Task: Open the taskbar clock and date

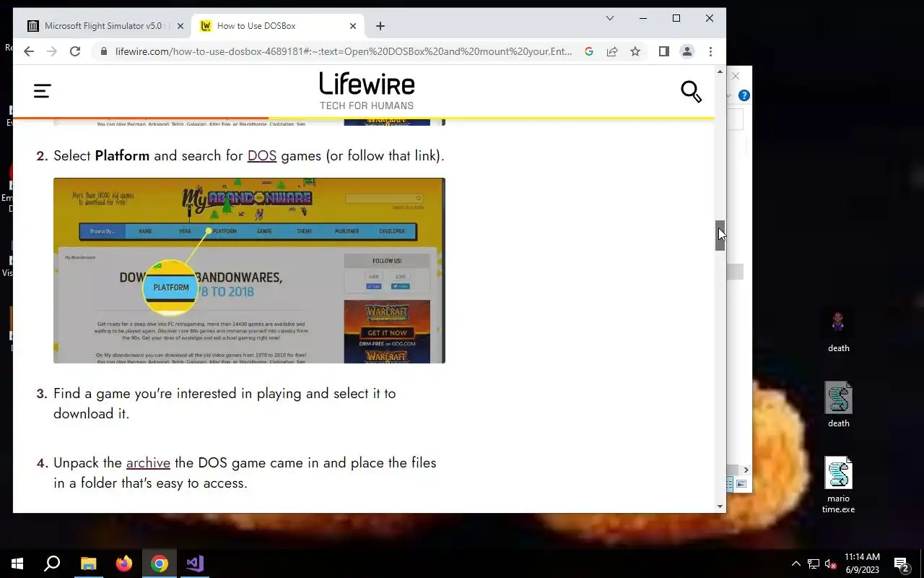Action: pyautogui.click(x=862, y=564)
